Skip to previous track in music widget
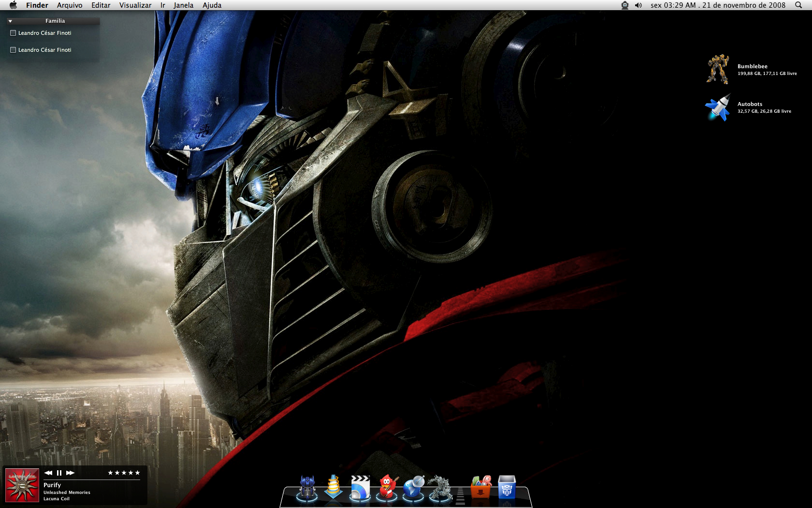812x508 pixels. [48, 473]
